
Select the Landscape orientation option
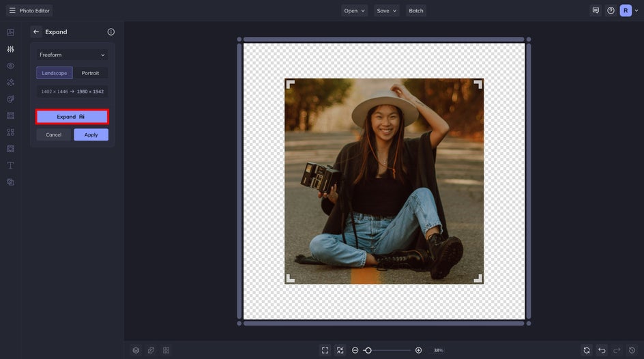(54, 73)
